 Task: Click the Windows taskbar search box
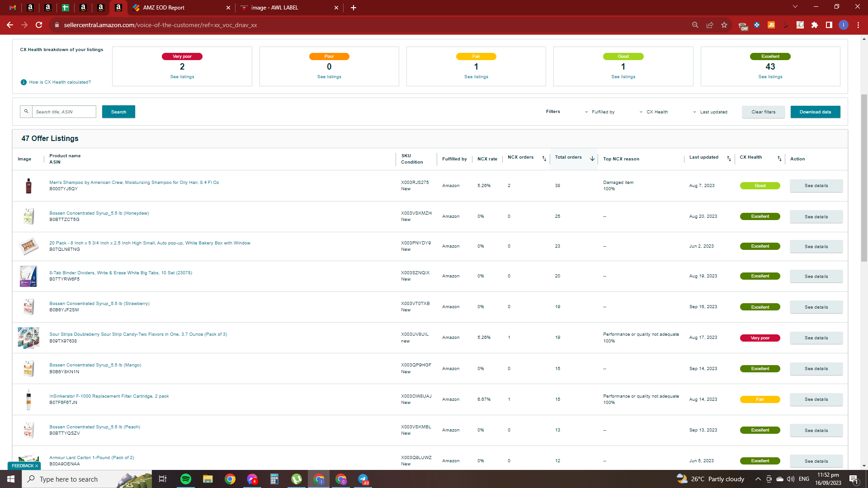pyautogui.click(x=87, y=479)
